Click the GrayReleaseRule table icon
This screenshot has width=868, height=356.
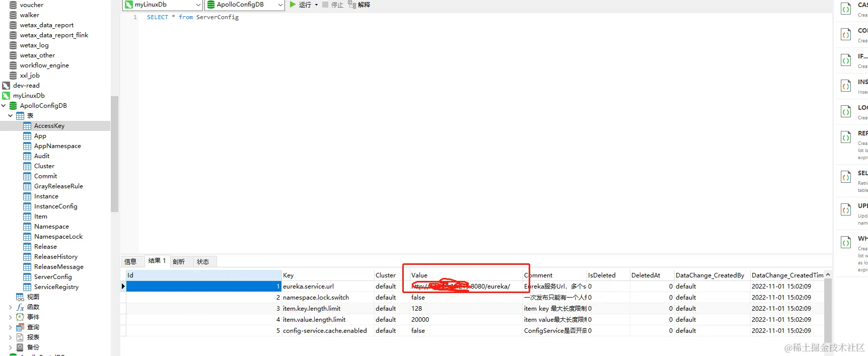coord(27,186)
